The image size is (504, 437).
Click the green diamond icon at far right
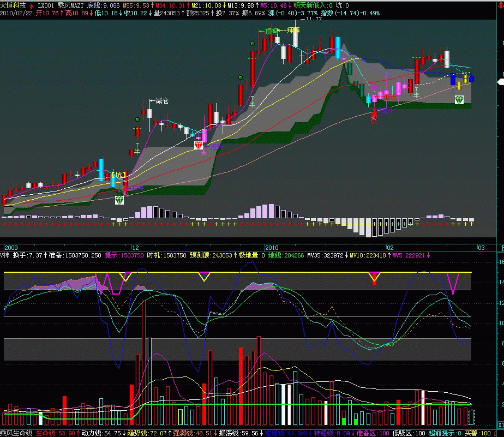(460, 99)
